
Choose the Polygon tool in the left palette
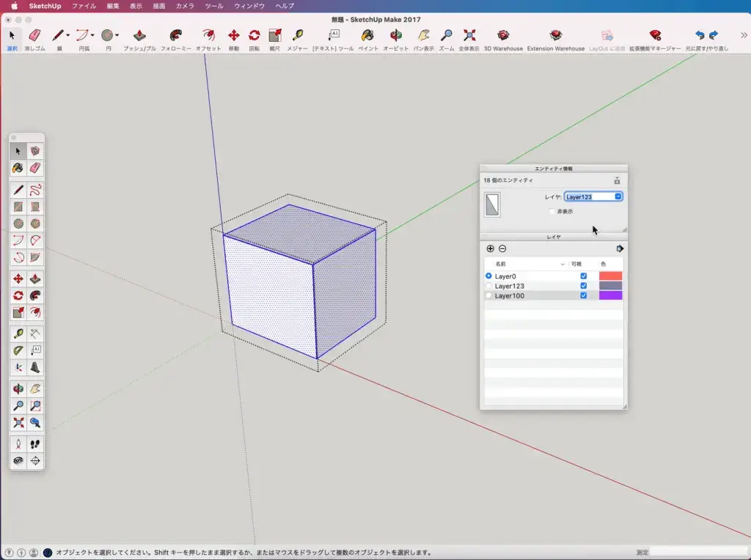coord(35,224)
